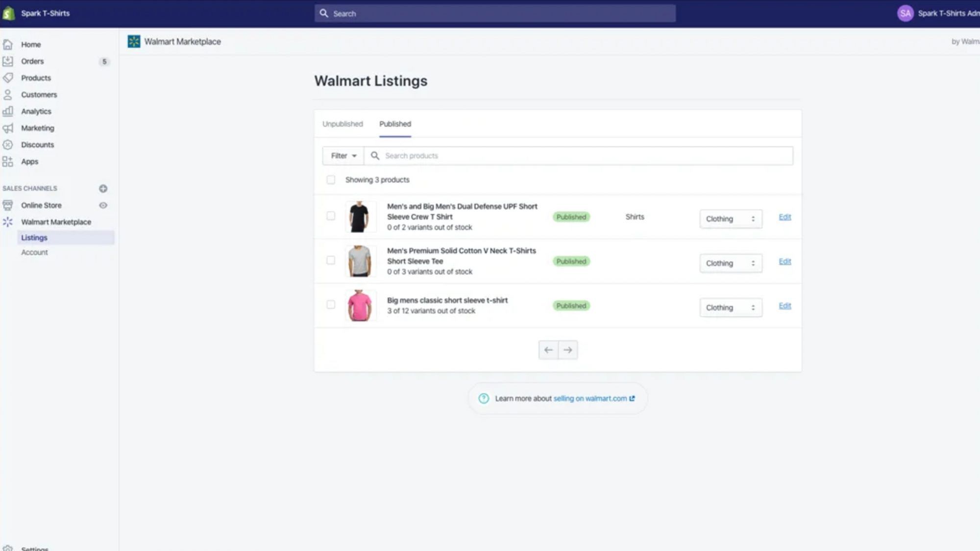This screenshot has width=980, height=551.
Task: Click the Shopify logo icon
Action: point(8,13)
